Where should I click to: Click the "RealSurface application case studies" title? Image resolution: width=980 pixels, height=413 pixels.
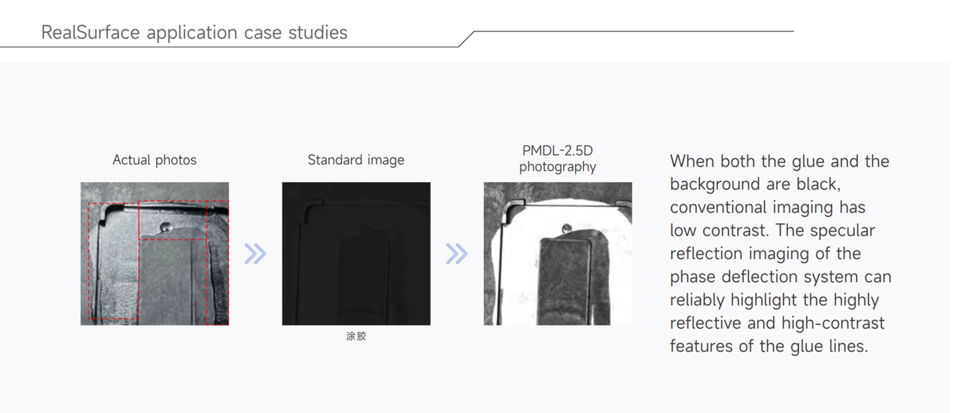[194, 32]
